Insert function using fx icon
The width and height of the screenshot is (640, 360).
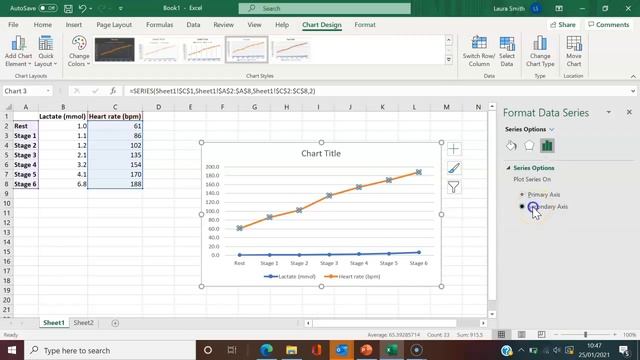coord(113,91)
